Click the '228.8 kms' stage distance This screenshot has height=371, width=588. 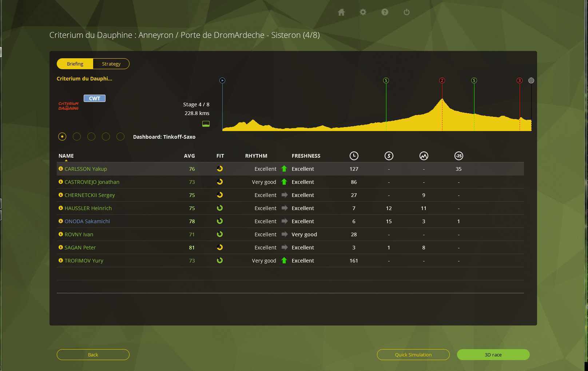tap(197, 113)
